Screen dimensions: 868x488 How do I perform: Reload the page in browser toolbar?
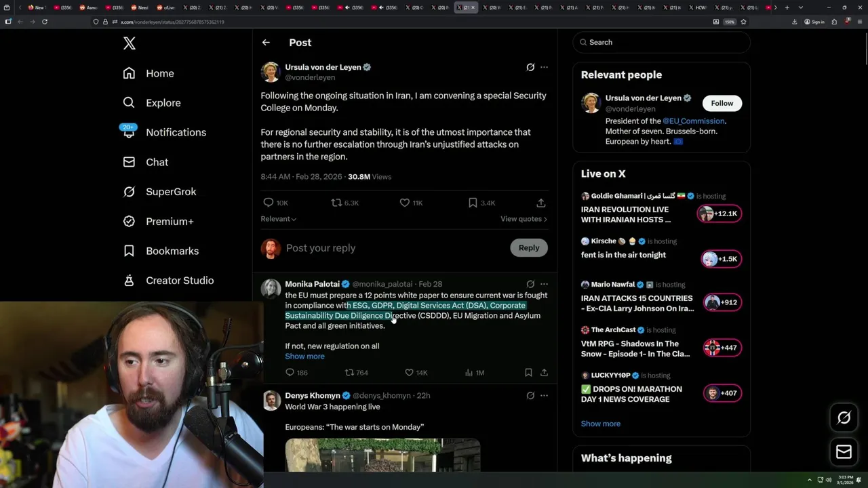coord(45,22)
